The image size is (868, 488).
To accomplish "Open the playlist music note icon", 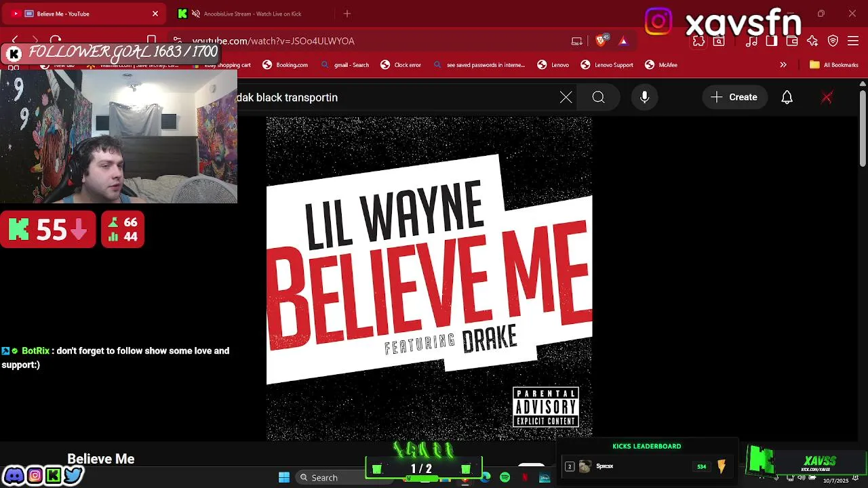I will [x=751, y=41].
